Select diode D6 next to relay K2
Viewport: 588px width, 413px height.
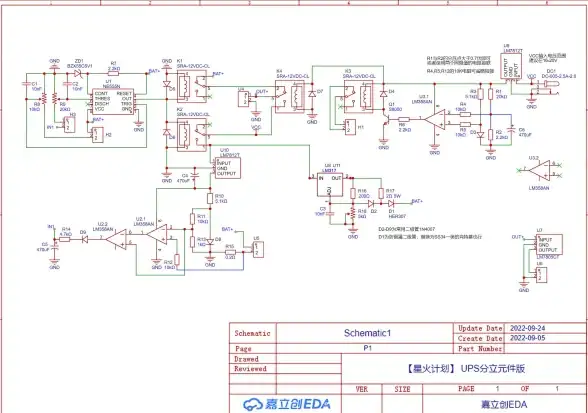[x=167, y=132]
